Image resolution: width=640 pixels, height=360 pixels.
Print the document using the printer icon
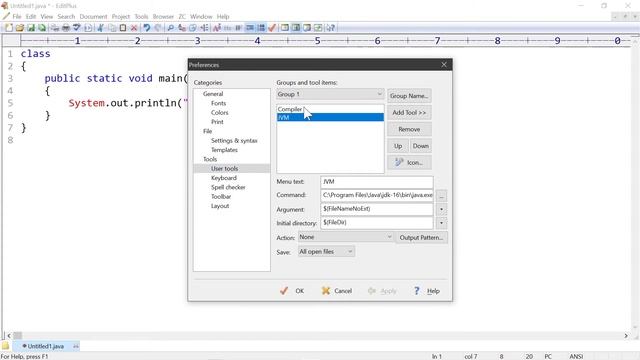[x=66, y=28]
